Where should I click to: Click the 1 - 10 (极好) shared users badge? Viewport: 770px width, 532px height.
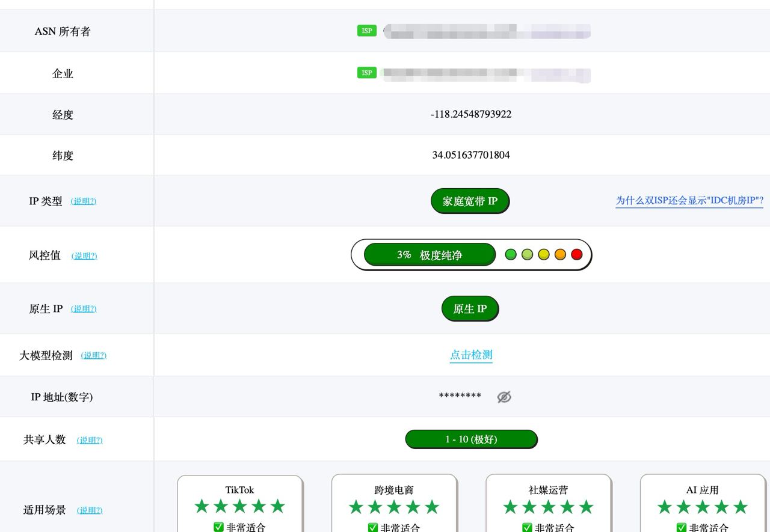pos(471,439)
